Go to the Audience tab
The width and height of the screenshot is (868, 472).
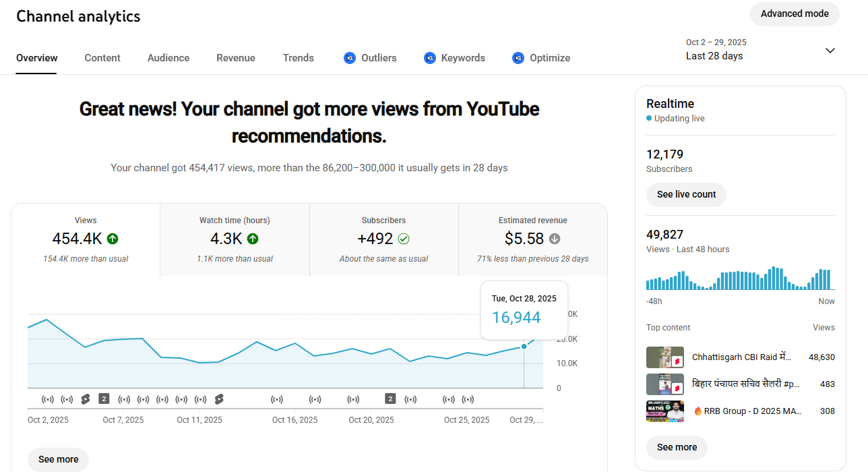pos(168,58)
